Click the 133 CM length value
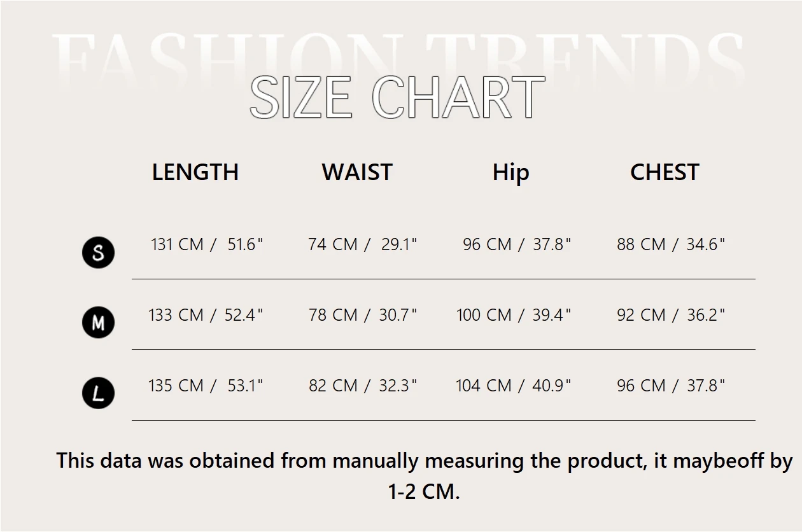Viewport: 802px width, 532px height. [206, 315]
